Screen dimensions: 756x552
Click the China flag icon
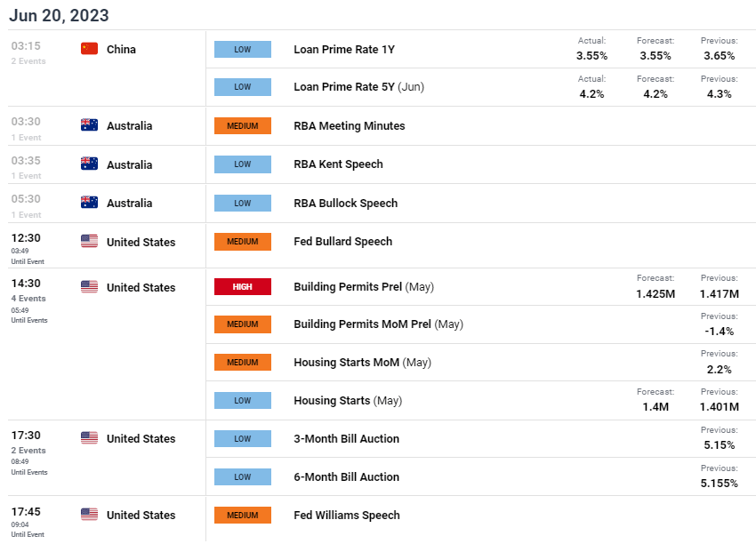pyautogui.click(x=89, y=49)
